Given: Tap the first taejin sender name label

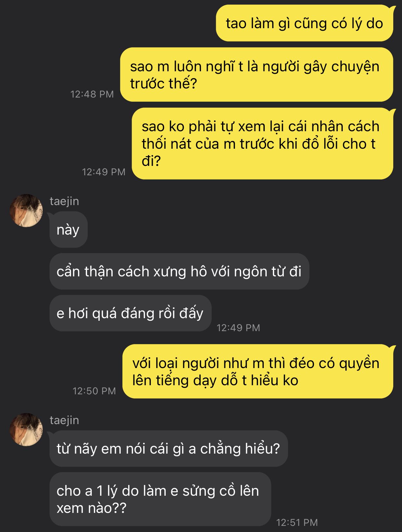Looking at the screenshot, I should tap(64, 201).
